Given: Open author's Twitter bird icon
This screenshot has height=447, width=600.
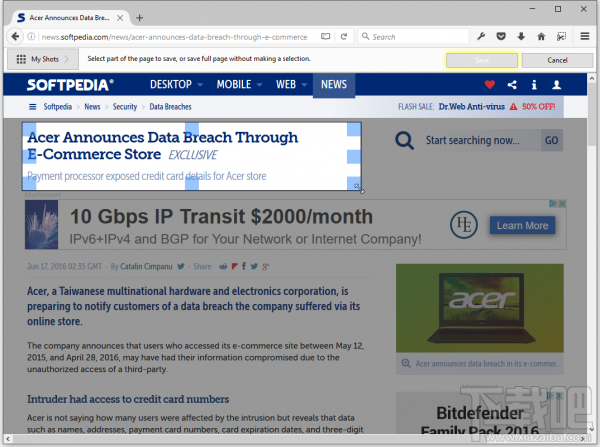Looking at the screenshot, I should (x=181, y=266).
